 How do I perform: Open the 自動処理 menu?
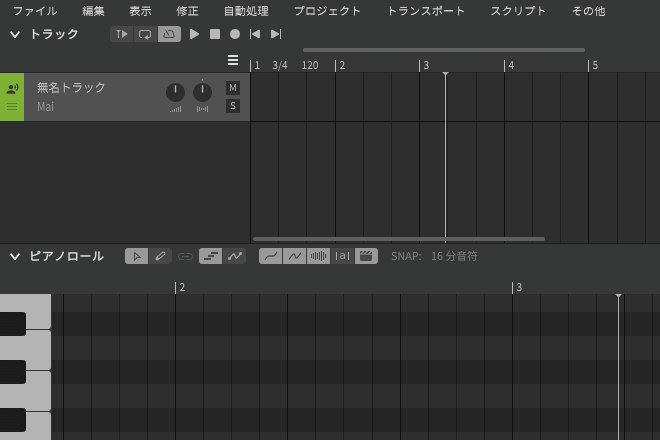coord(246,11)
